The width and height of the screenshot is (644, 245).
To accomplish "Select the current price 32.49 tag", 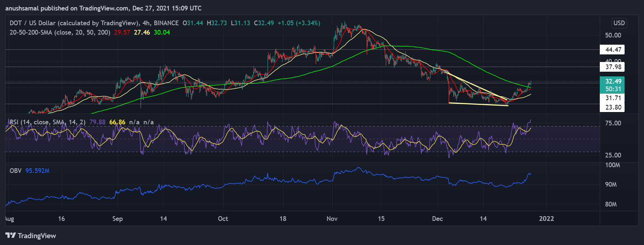I will tap(612, 81).
